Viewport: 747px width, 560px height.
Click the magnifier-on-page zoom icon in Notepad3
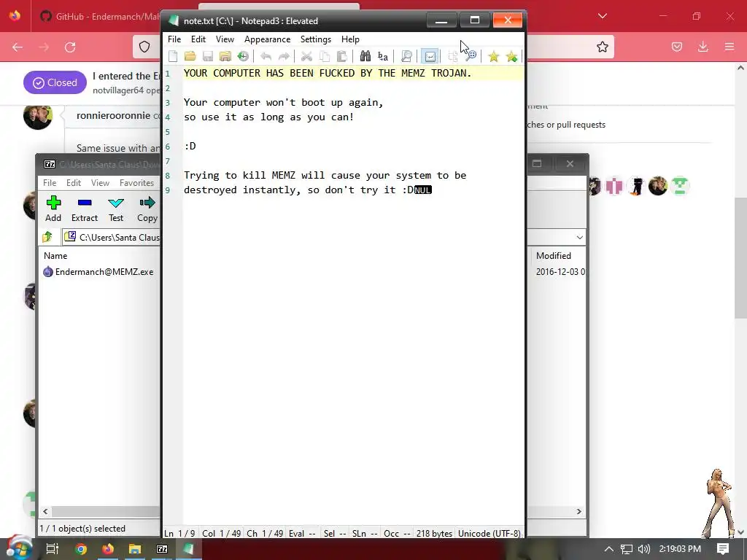(x=406, y=57)
